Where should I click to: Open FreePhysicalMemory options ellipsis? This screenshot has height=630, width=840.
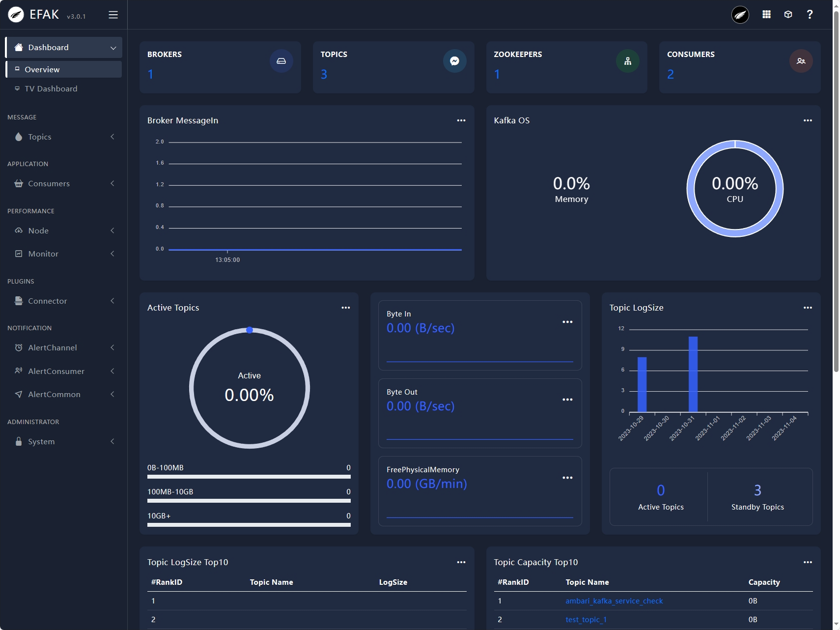tap(567, 478)
